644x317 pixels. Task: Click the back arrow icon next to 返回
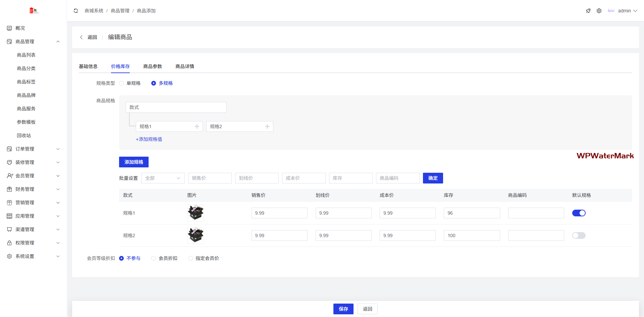[x=81, y=37]
